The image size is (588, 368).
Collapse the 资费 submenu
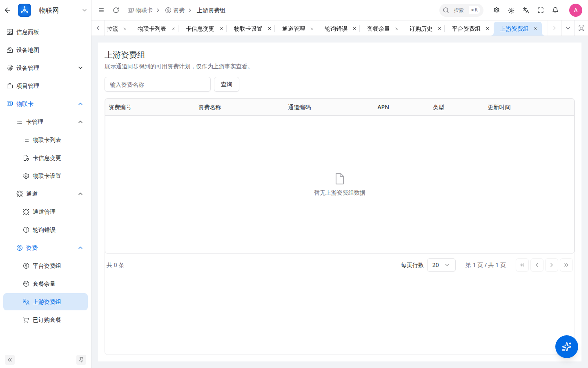click(x=45, y=248)
